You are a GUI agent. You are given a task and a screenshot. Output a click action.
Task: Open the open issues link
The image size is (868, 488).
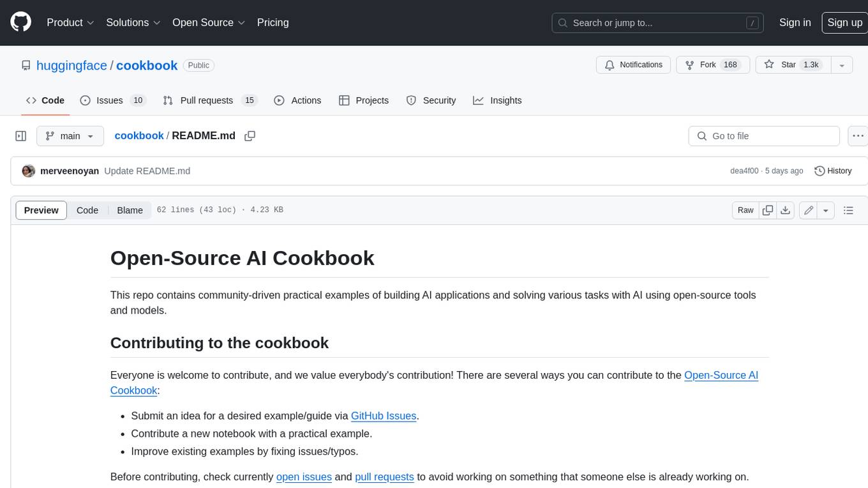click(304, 477)
